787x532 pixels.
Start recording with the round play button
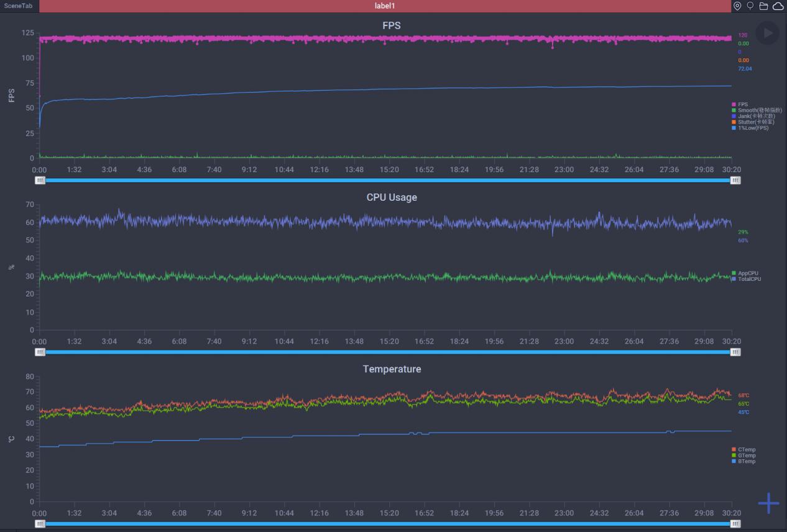767,33
